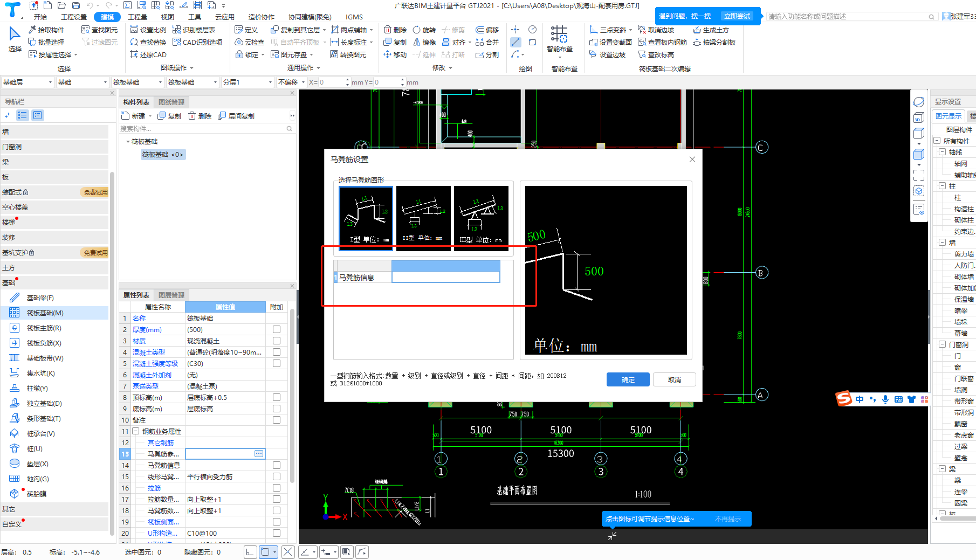Toggle the 附加 checkbox for 底标高(m)
Viewport: 976px width, 560px height.
(277, 409)
